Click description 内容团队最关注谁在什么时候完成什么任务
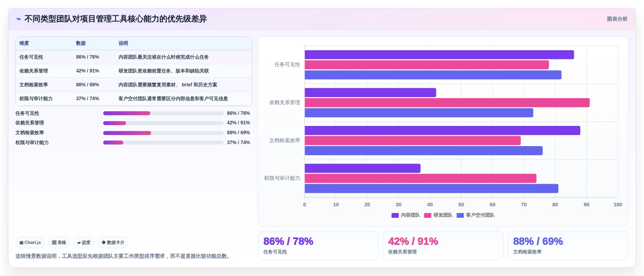 [x=164, y=57]
